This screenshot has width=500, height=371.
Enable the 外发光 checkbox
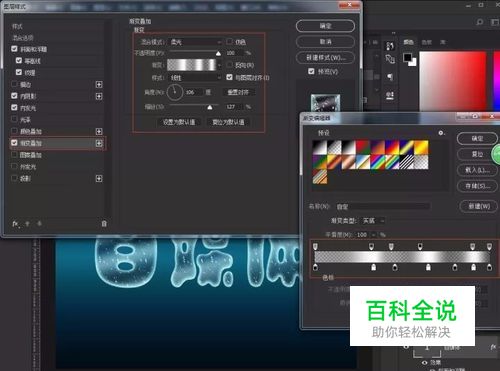point(14,166)
